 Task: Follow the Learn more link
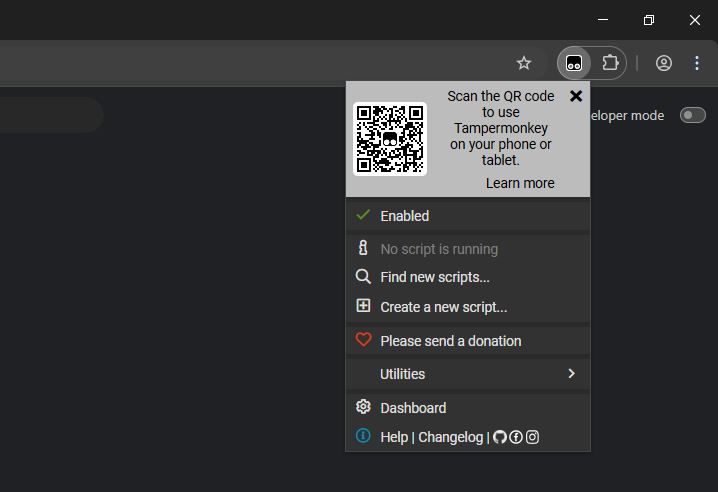520,183
